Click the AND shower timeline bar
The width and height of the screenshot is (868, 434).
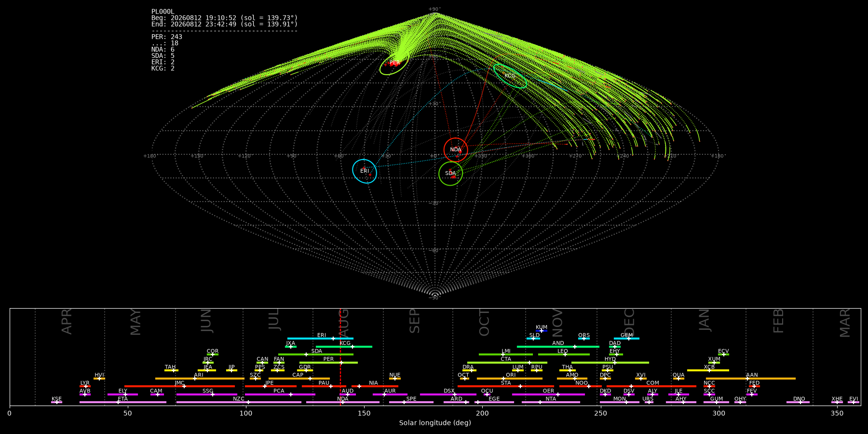click(558, 346)
